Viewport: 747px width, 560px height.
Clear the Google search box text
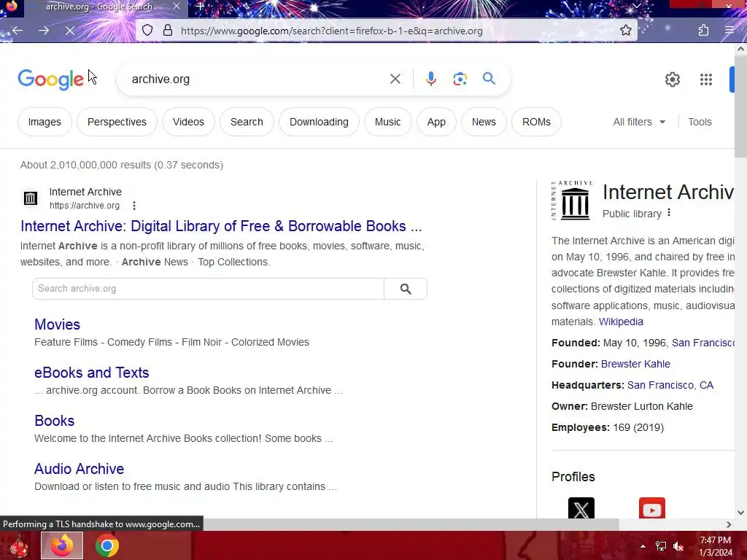tap(395, 79)
